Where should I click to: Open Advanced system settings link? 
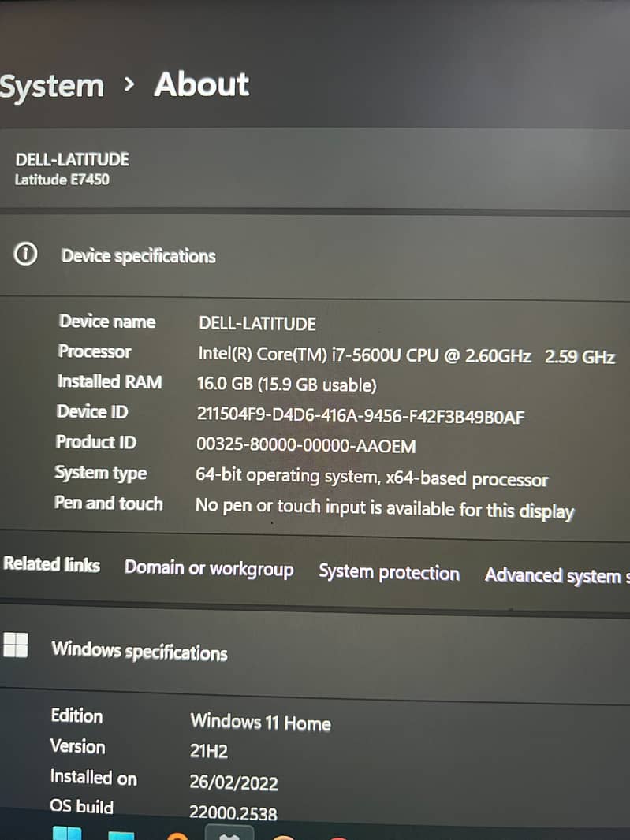tap(557, 575)
